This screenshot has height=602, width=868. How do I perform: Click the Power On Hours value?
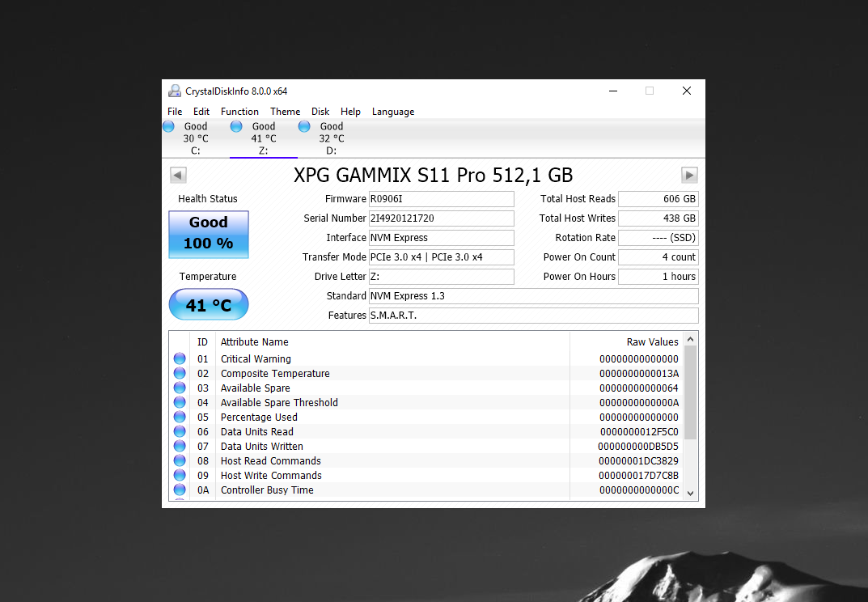(x=658, y=277)
